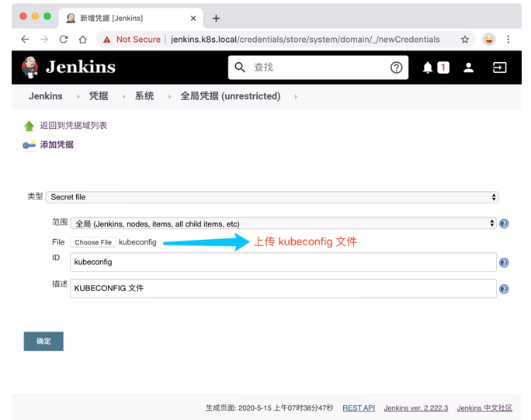
Task: Reload the browser page
Action: point(63,40)
